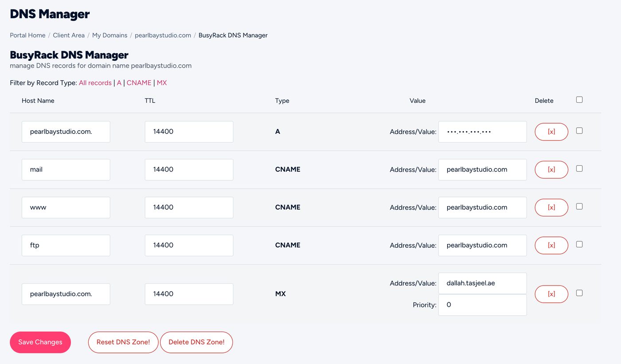The height and width of the screenshot is (364, 621).
Task: Remove the MX record via its [x] button
Action: (551, 294)
